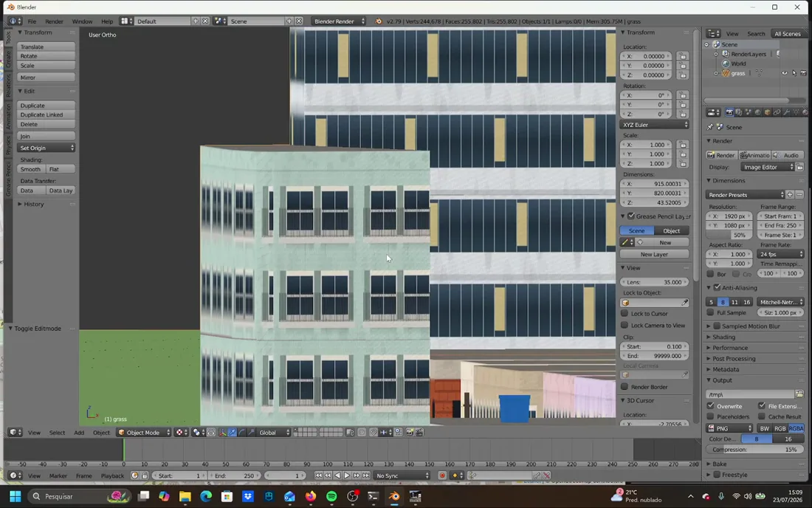Click restrict-select arrow icon for grass
This screenshot has height=508, width=812.
point(794,74)
